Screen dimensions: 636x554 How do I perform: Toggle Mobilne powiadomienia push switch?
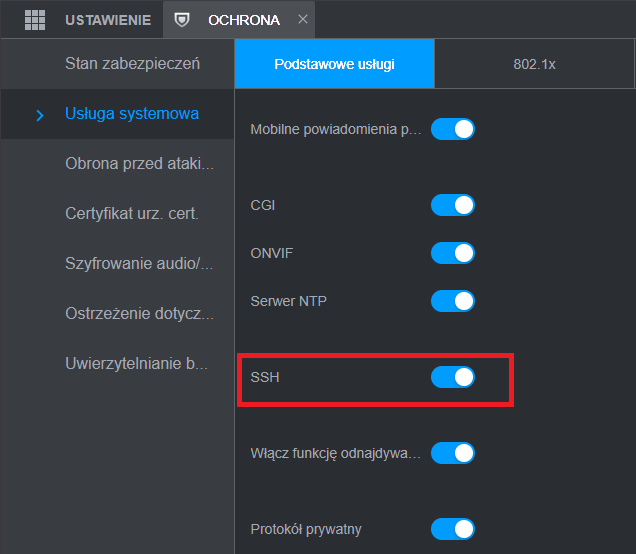click(452, 129)
